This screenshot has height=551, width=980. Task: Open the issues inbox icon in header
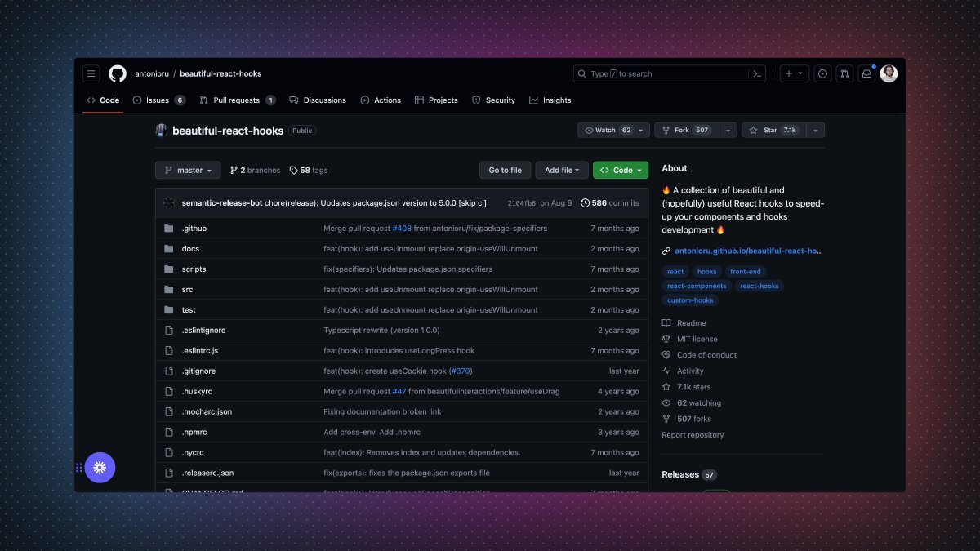[822, 73]
